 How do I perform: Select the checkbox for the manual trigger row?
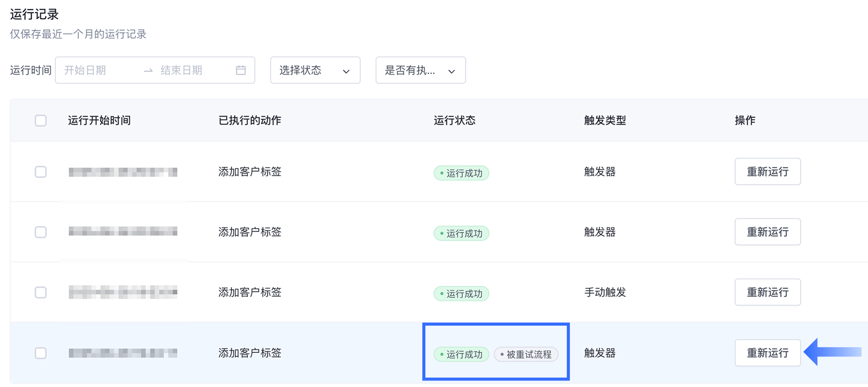(41, 292)
